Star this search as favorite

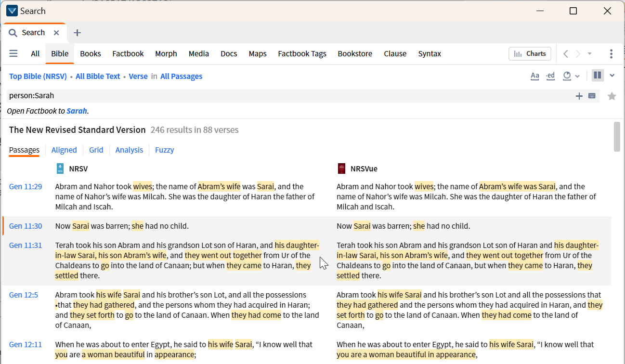612,96
